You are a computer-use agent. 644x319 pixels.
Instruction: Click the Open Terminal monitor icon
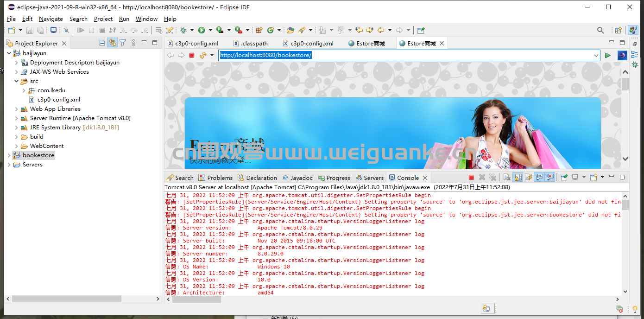(54, 30)
